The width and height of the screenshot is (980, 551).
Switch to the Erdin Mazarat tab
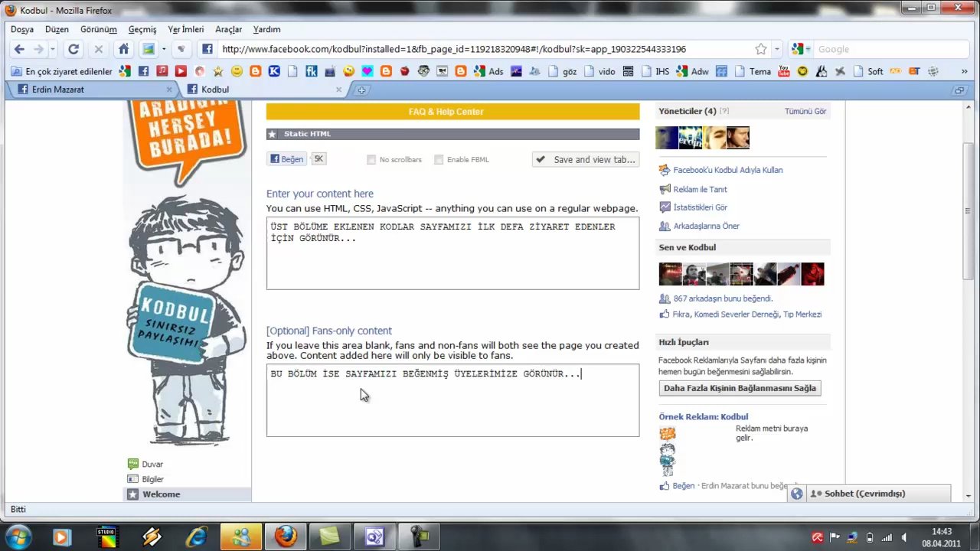(x=95, y=90)
